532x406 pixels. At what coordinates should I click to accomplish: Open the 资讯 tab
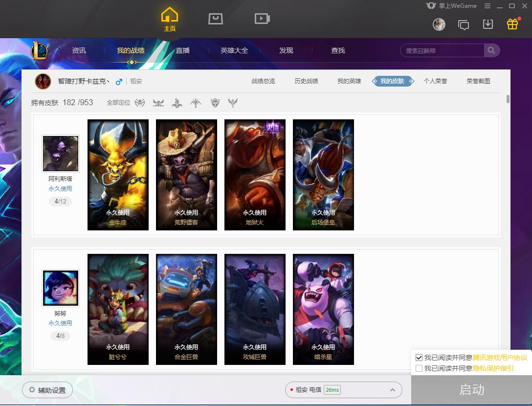(x=79, y=50)
